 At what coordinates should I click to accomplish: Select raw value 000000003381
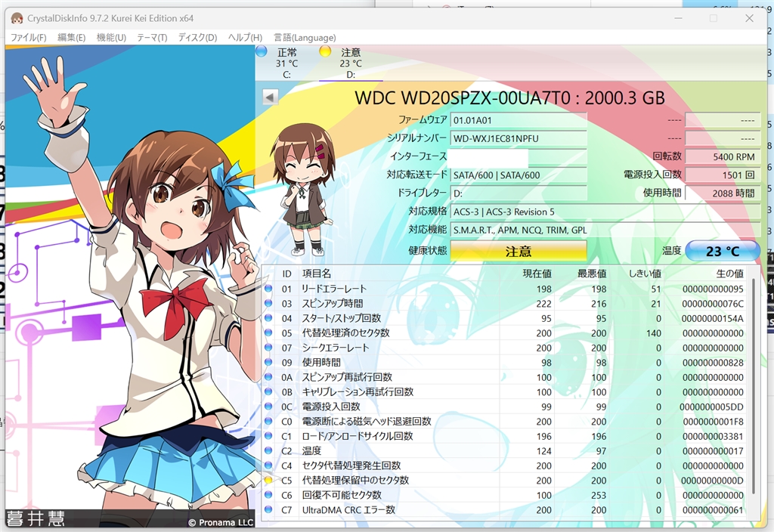point(713,436)
